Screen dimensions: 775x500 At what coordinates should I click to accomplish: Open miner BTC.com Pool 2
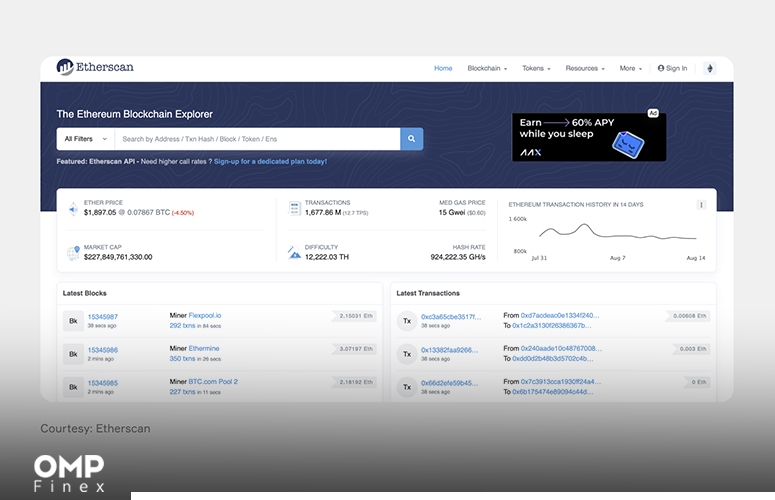[x=213, y=381]
